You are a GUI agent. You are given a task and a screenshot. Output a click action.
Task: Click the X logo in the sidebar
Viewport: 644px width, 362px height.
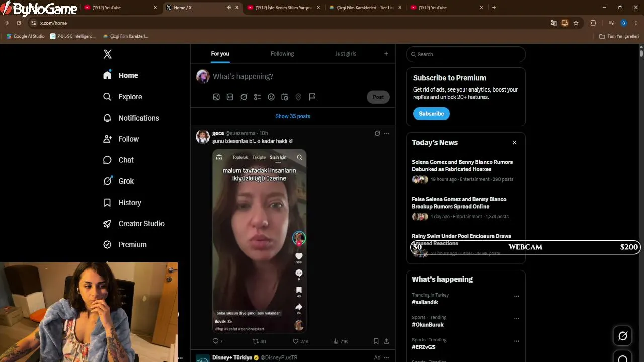tap(108, 54)
